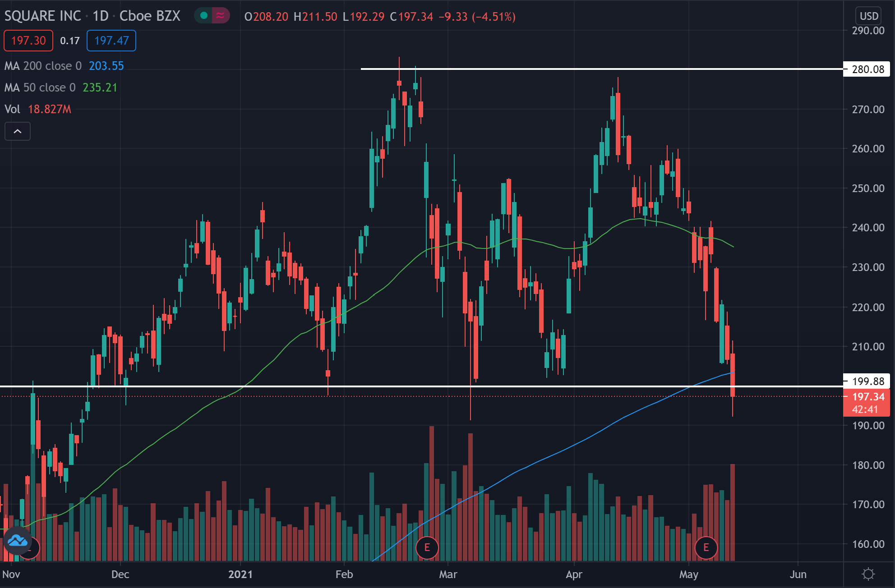
Task: Click the Mar label on time axis
Action: (448, 574)
